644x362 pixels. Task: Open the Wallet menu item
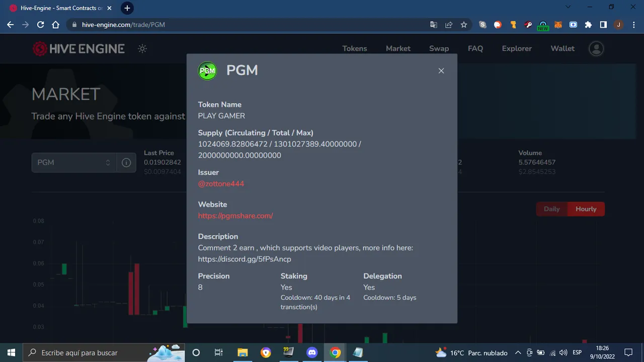562,49
